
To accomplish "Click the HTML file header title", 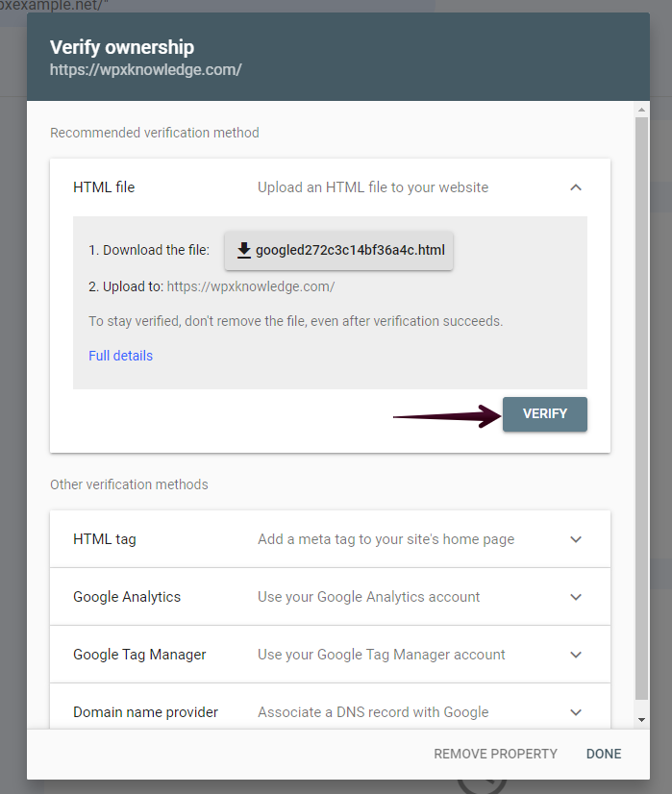I will coord(104,187).
